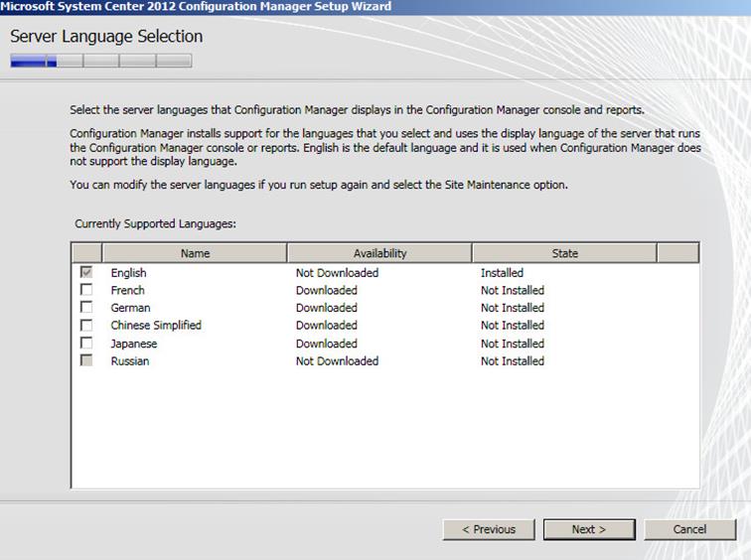Click Japanese's Downloaded availability cell
This screenshot has height=560, width=751.
[x=327, y=344]
